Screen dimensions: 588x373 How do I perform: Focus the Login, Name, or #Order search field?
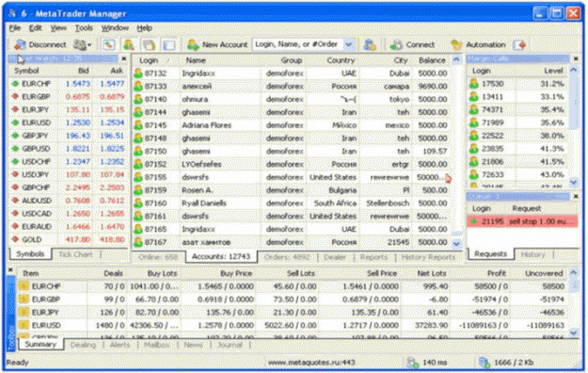[x=298, y=44]
